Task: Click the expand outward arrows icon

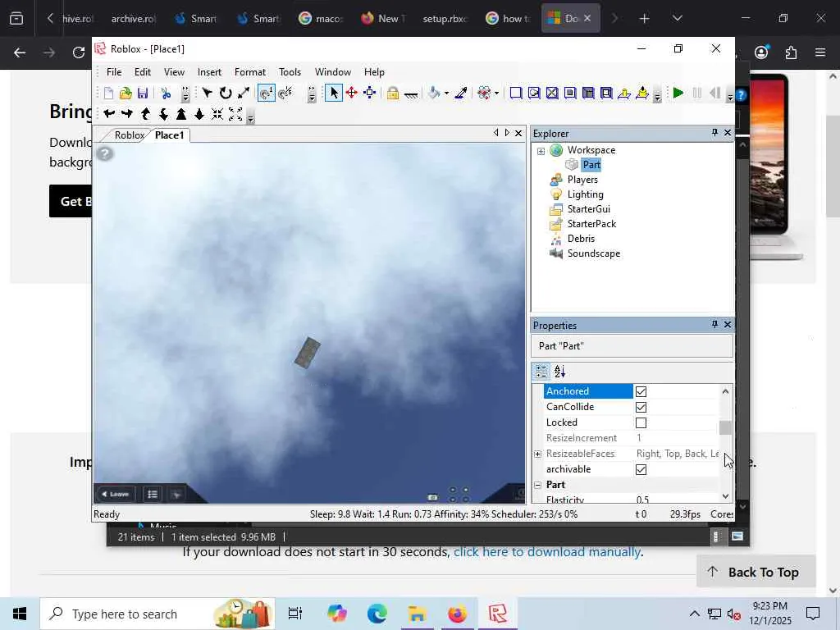Action: 235,113
